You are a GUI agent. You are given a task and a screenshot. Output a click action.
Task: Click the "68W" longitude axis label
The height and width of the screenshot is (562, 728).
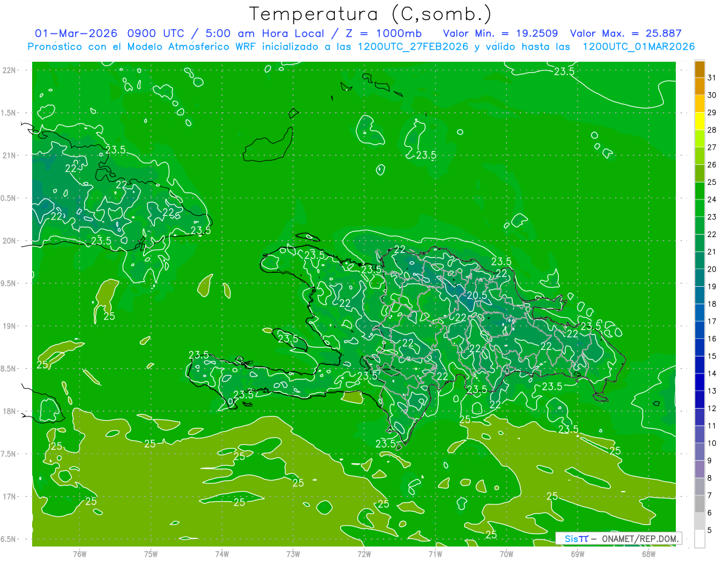point(649,554)
